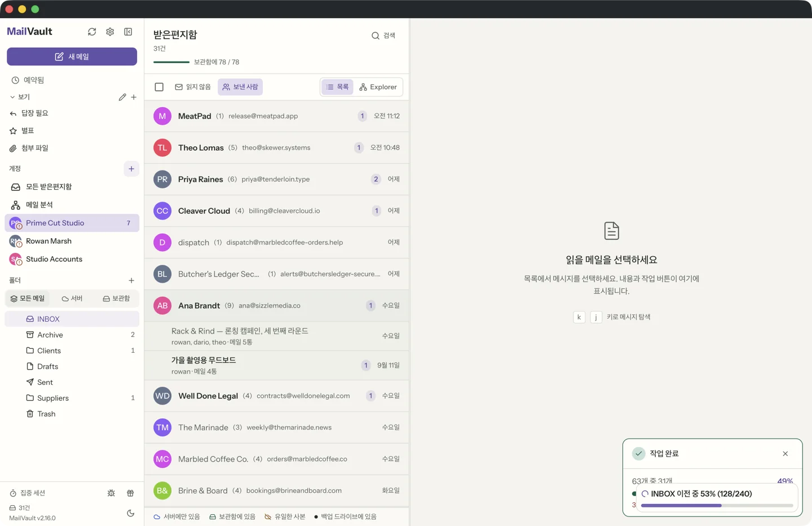
Task: Toggle the 보낸 사람 grouping
Action: (x=240, y=87)
